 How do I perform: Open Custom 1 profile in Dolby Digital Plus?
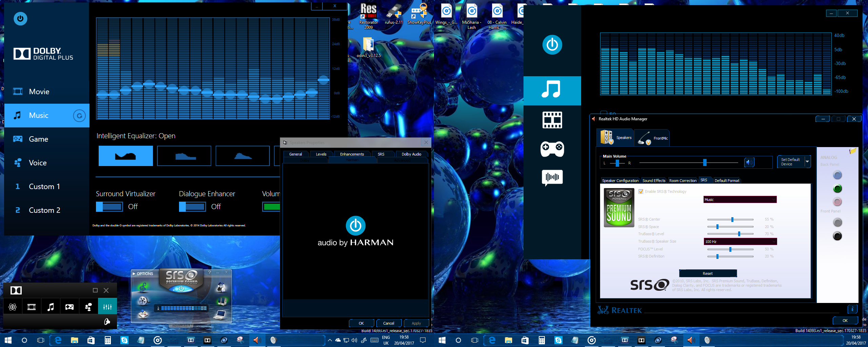[47, 186]
